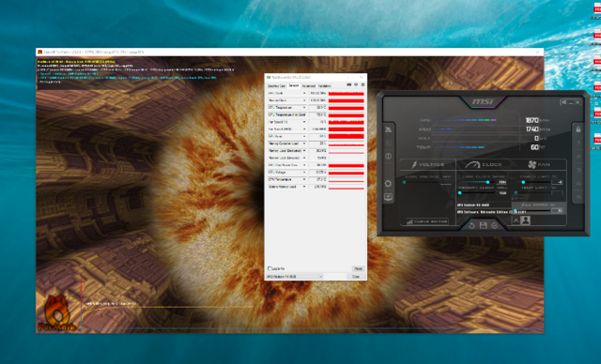Select the Fan tab in Afterburner
Viewport: 601px width, 364px height.
pyautogui.click(x=539, y=164)
